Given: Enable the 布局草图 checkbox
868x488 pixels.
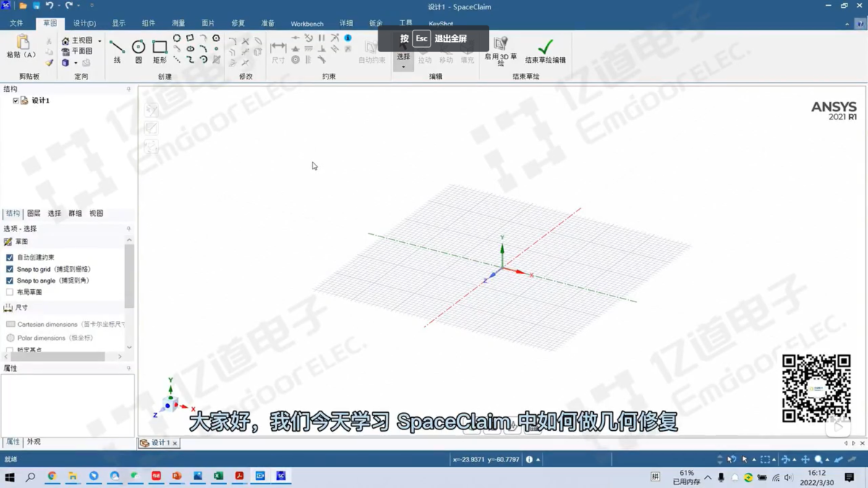Looking at the screenshot, I should 9,292.
